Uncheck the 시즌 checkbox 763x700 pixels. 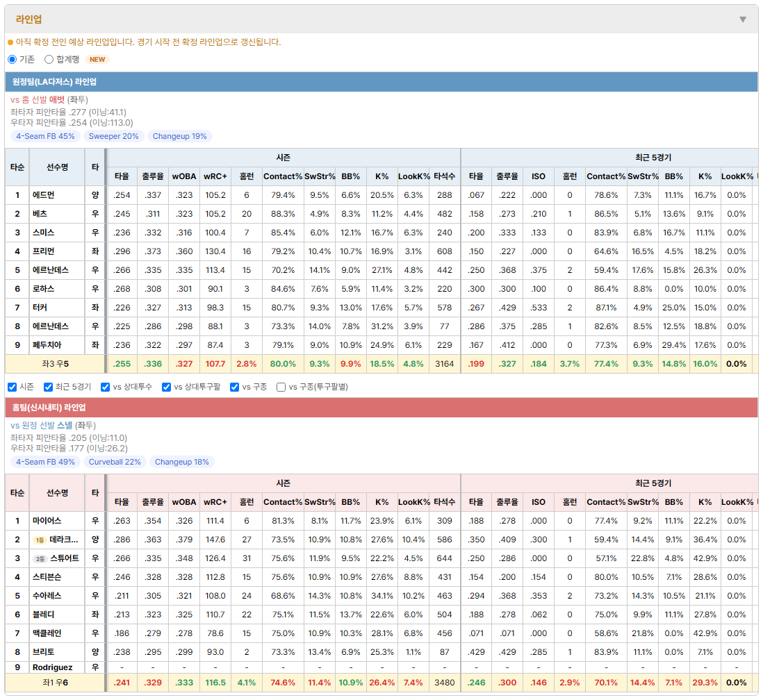(13, 387)
